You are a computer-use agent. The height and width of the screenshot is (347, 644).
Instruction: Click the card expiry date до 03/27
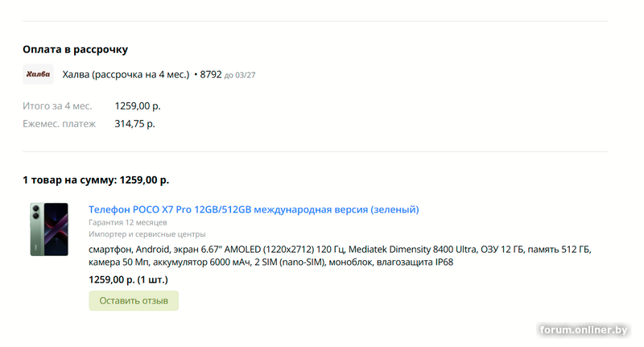[x=240, y=76]
